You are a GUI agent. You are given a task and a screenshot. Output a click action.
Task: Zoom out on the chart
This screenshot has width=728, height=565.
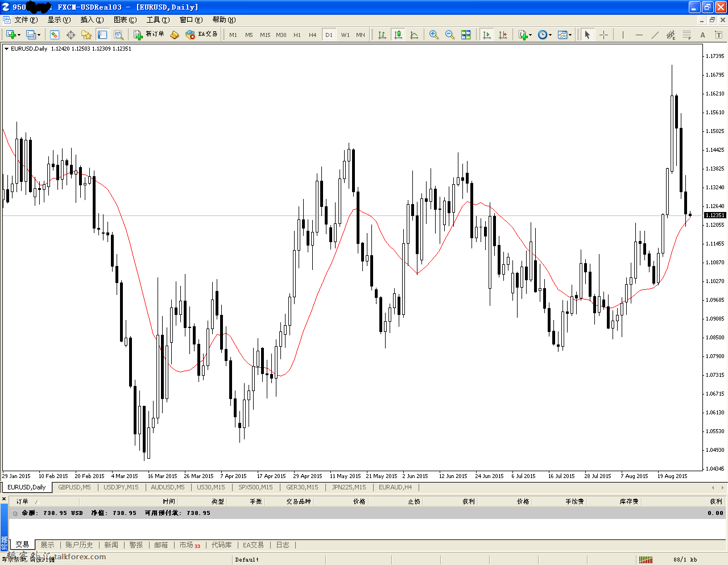[450, 35]
